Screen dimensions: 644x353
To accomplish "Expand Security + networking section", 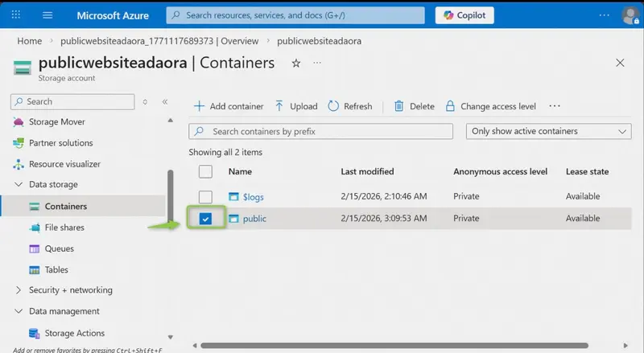I will 19,289.
